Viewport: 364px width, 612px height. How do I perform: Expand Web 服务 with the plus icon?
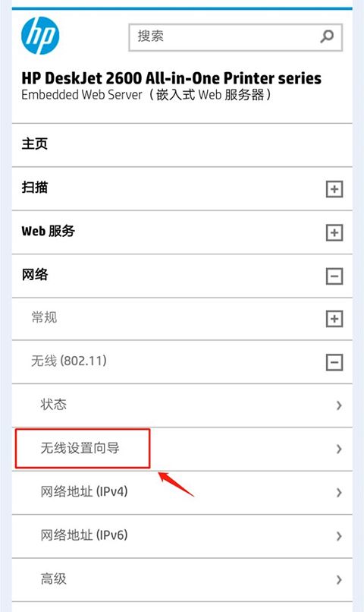334,233
